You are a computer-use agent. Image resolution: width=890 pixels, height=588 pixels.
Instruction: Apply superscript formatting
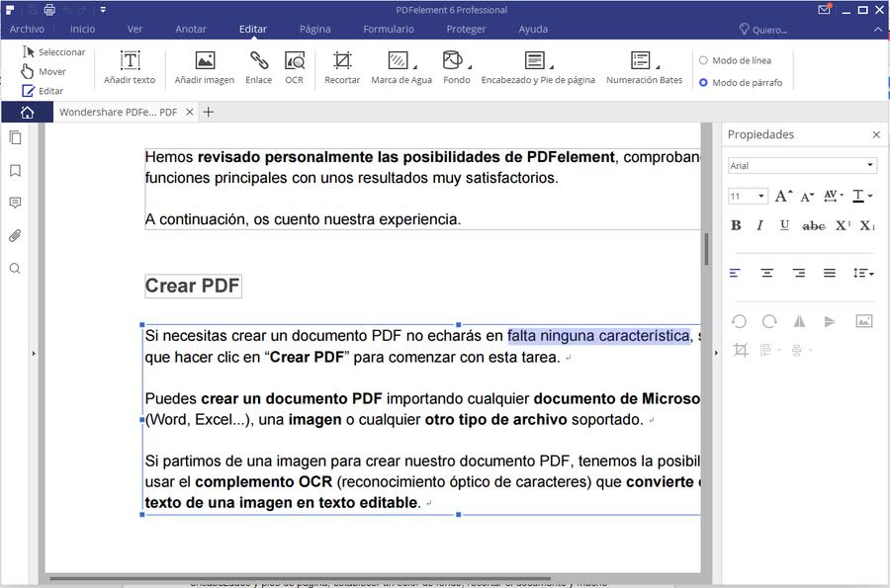click(843, 225)
